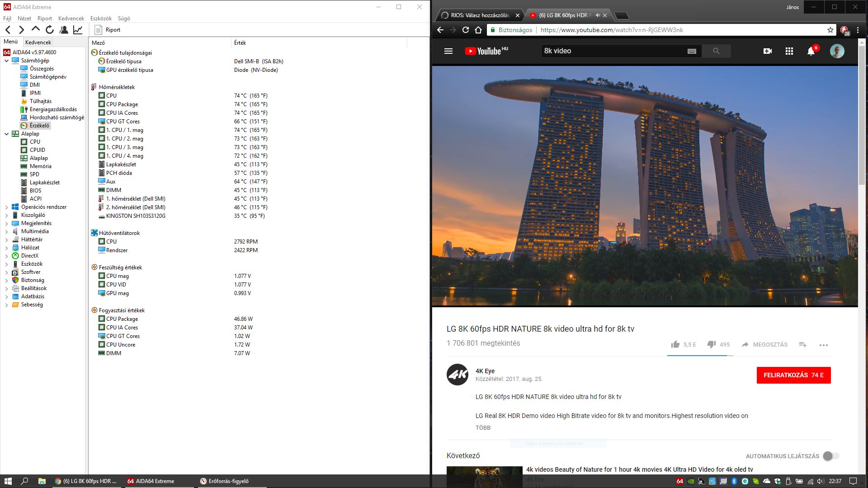Open 4K Eye channel avatar
Viewport: 868px width, 488px height.
tap(458, 375)
